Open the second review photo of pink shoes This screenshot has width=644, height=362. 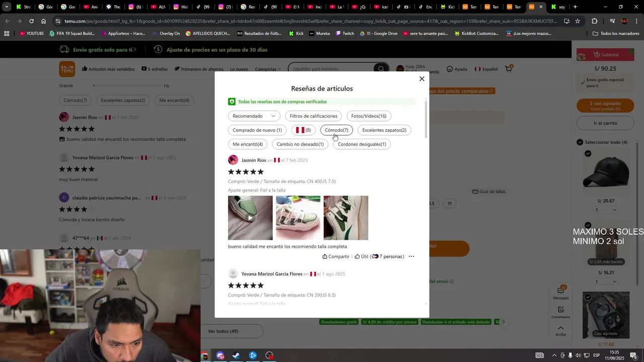tap(298, 218)
